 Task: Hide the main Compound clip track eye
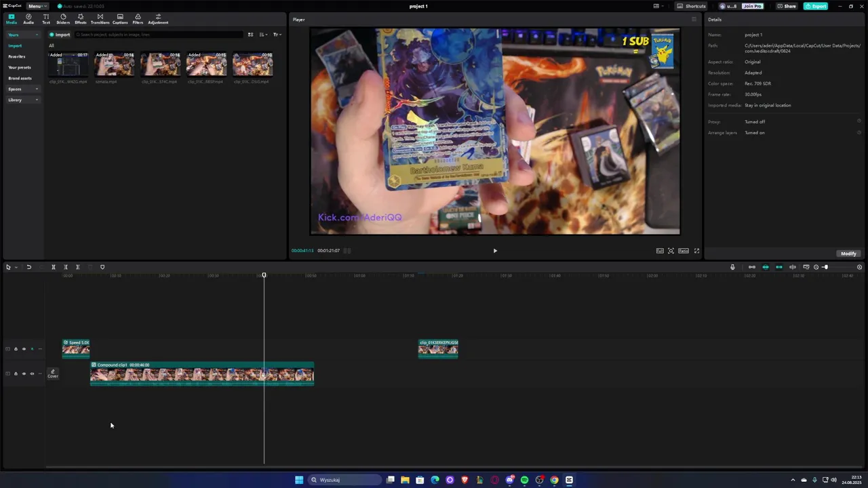click(x=24, y=373)
